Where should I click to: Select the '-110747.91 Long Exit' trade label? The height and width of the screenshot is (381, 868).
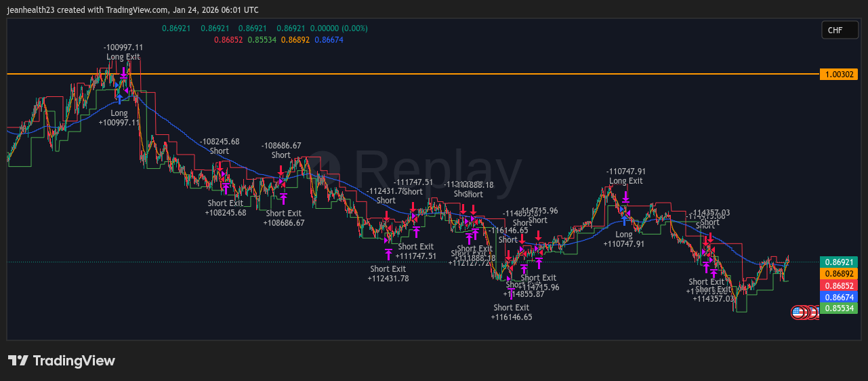coord(626,176)
